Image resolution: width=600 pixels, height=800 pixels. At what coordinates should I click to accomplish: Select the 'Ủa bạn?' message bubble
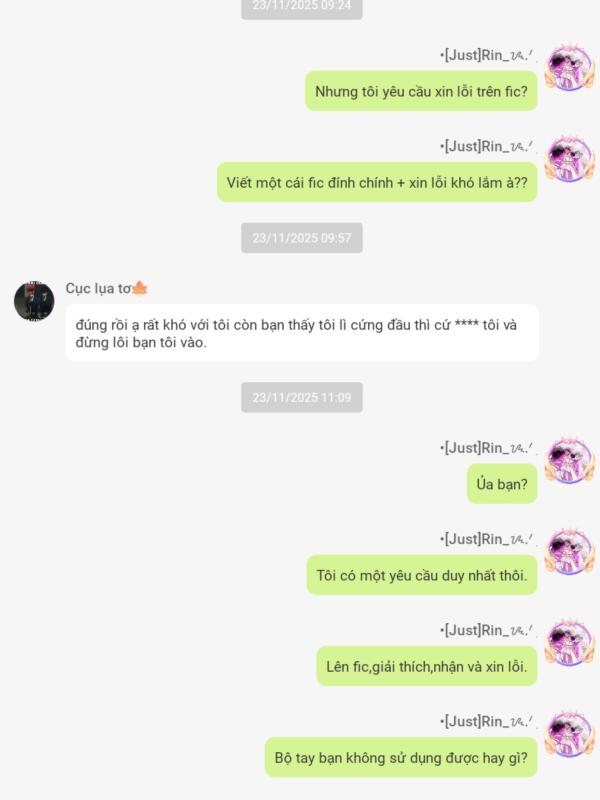[502, 484]
